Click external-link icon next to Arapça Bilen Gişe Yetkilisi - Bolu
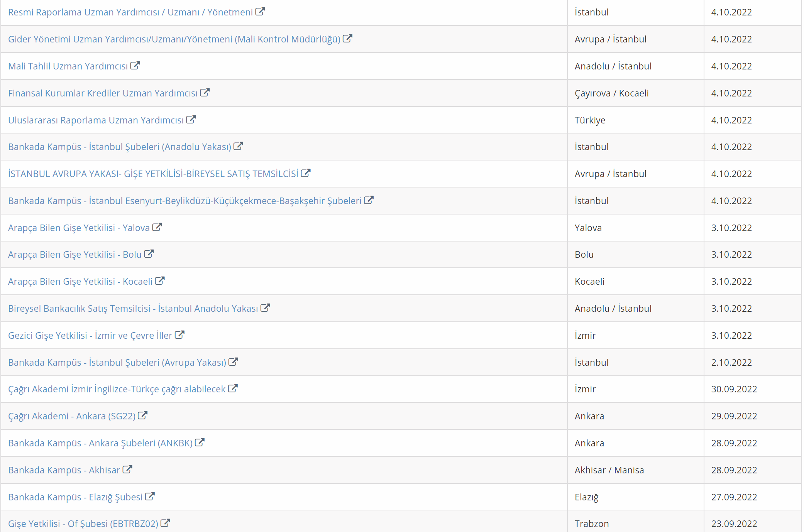 (x=149, y=254)
